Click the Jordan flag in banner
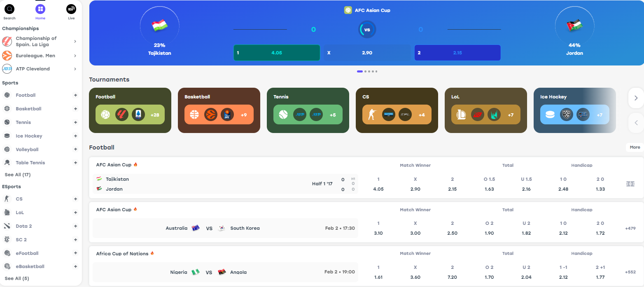This screenshot has width=644, height=287. point(574,26)
